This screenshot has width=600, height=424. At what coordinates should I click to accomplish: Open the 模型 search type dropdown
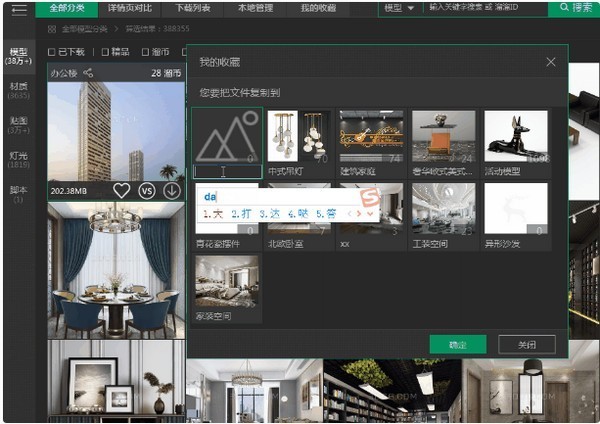pyautogui.click(x=400, y=8)
